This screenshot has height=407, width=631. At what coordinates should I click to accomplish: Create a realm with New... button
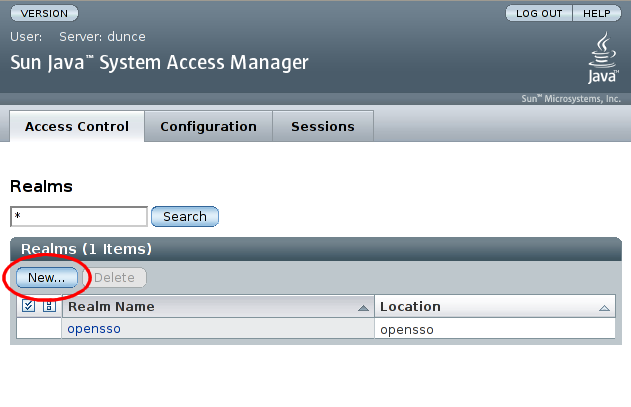click(47, 277)
